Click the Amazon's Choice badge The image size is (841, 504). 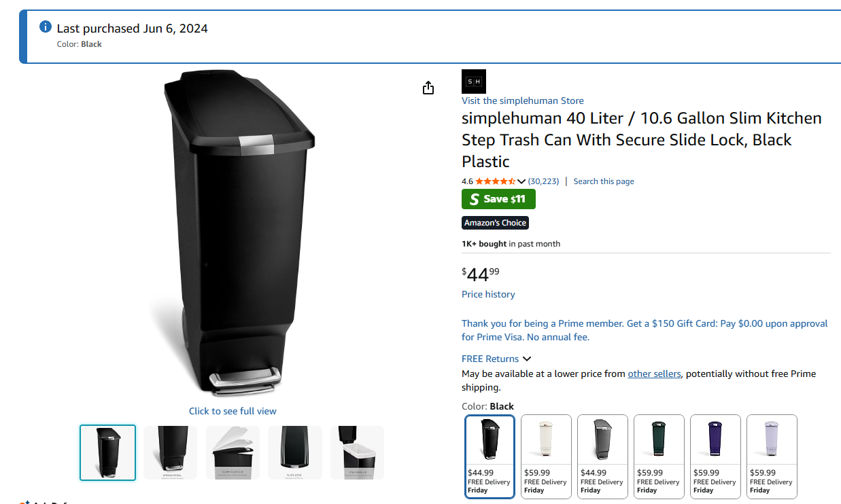(x=495, y=223)
